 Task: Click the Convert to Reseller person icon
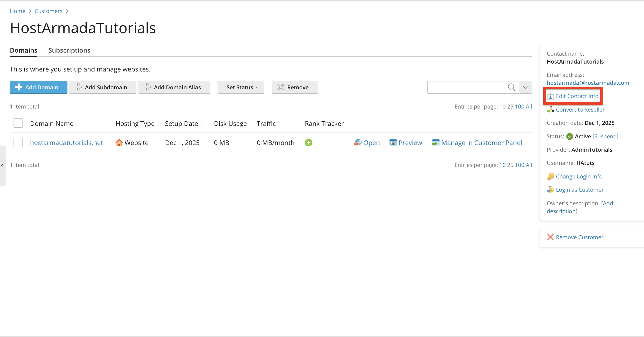coord(550,110)
